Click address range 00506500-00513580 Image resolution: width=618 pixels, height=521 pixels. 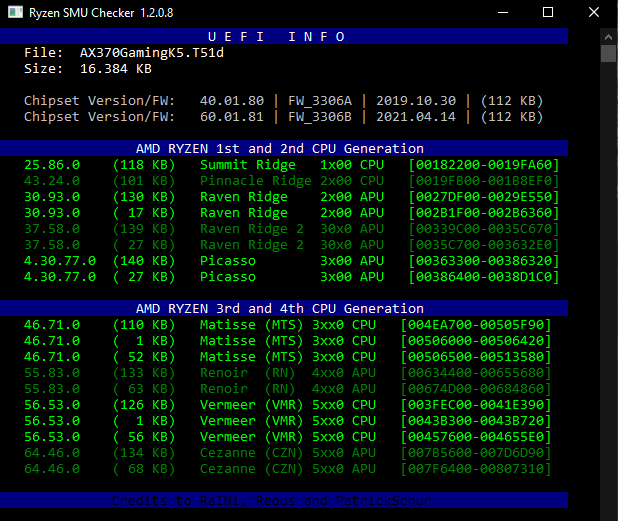tap(476, 357)
